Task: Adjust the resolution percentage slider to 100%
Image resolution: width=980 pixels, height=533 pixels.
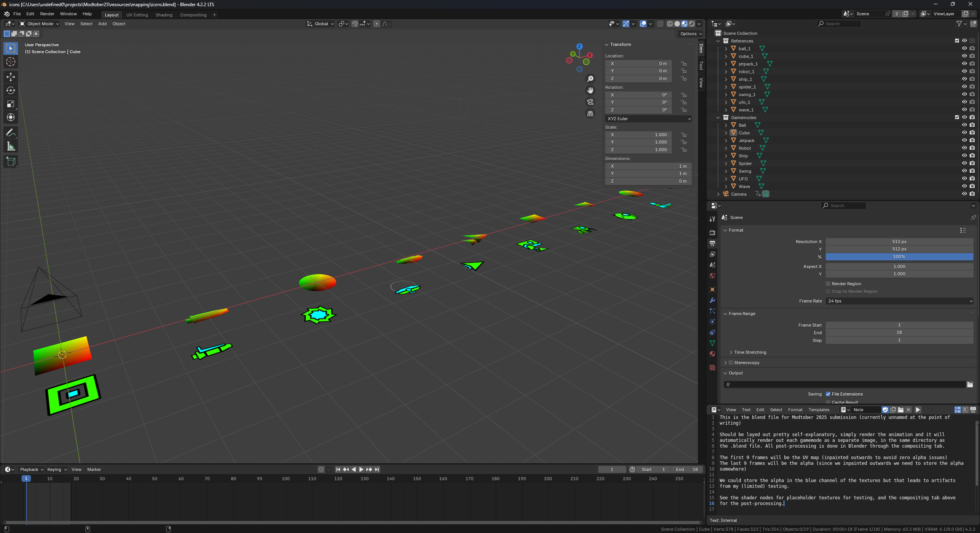Action: click(x=899, y=257)
